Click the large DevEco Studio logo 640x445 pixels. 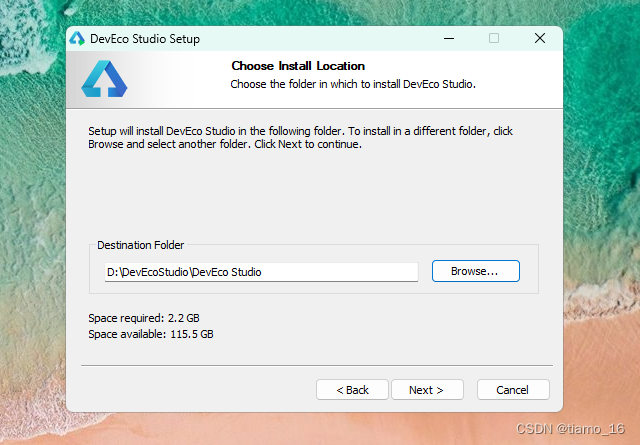(104, 79)
